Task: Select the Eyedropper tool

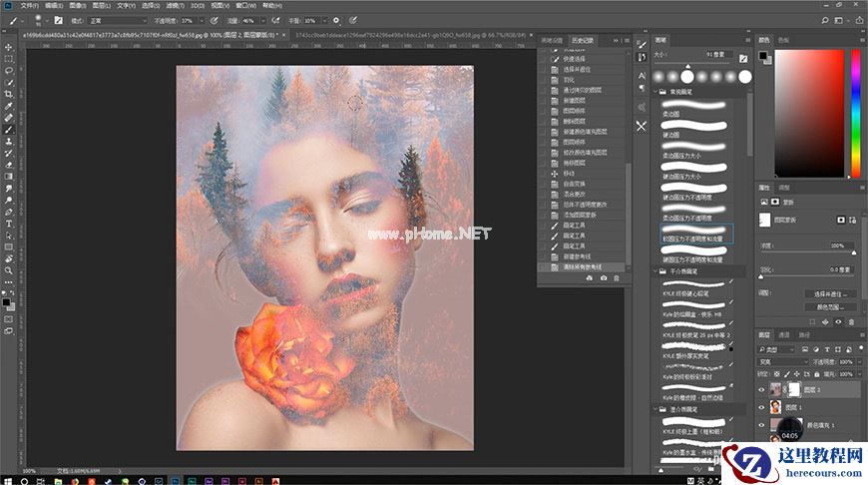Action: pyautogui.click(x=8, y=106)
